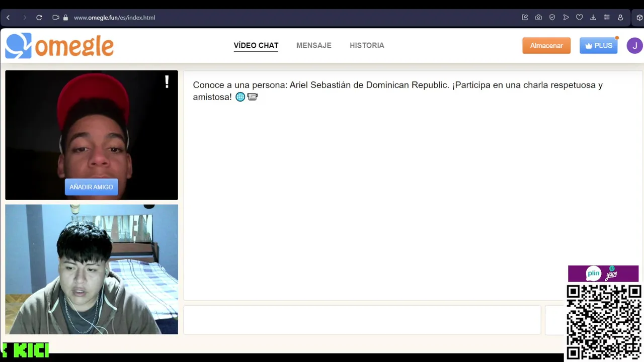Screen dimensions: 644x362
Task: Open the J user avatar menu
Action: pos(634,46)
